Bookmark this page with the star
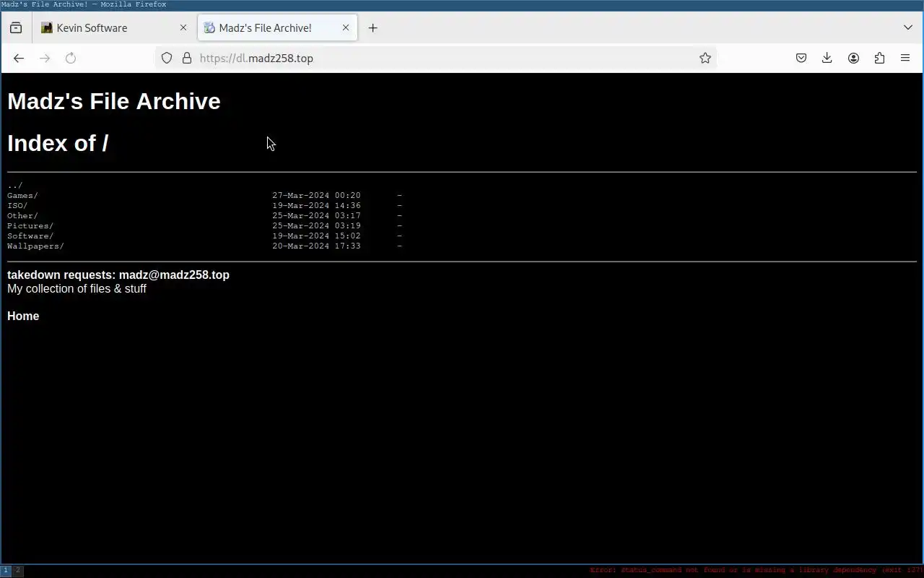Viewport: 924px width, 578px height. [705, 58]
